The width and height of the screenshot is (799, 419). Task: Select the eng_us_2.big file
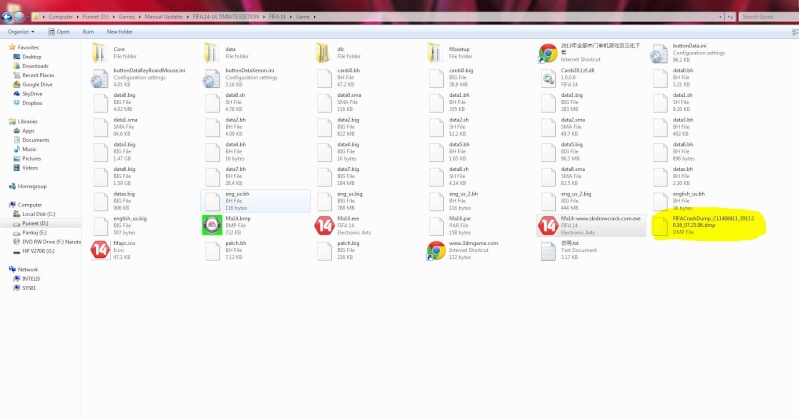[590, 201]
